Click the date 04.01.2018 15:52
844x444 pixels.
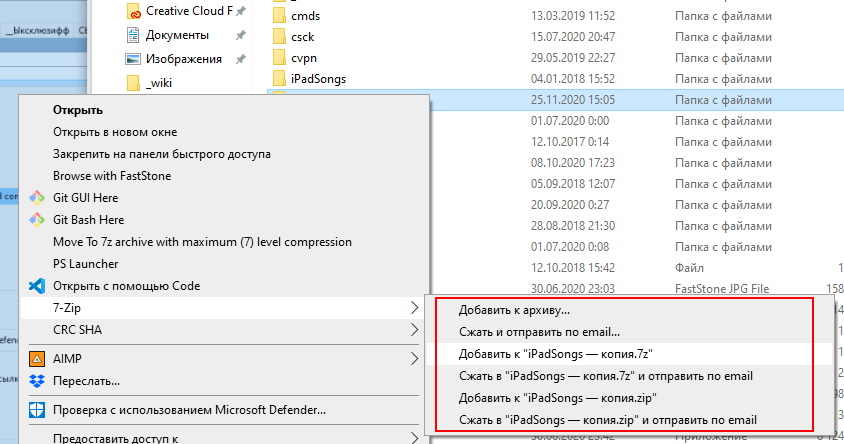pyautogui.click(x=573, y=79)
